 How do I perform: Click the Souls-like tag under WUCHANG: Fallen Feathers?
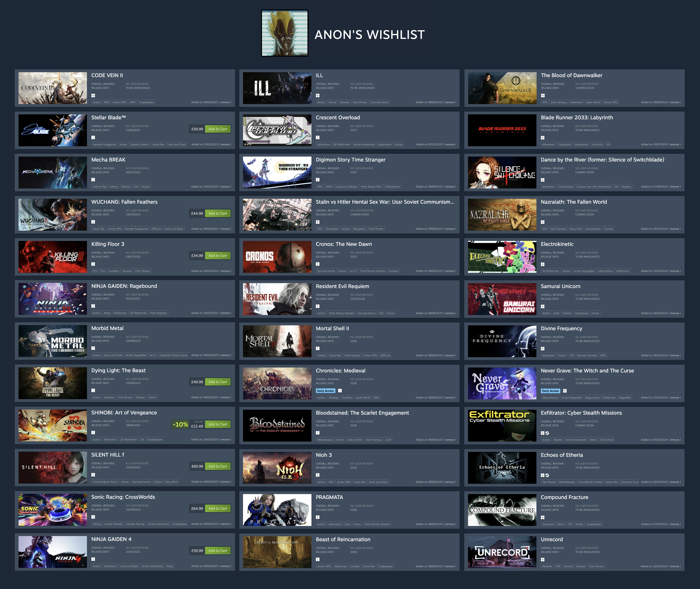tap(98, 229)
